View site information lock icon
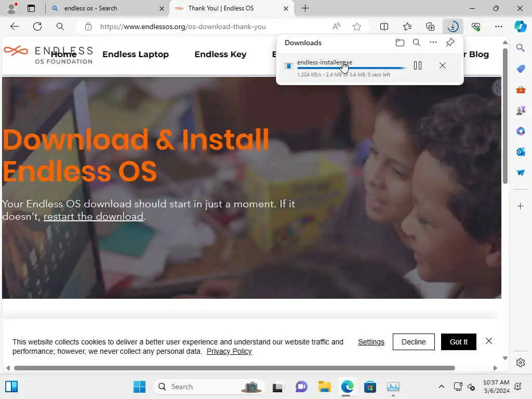 coord(88,26)
